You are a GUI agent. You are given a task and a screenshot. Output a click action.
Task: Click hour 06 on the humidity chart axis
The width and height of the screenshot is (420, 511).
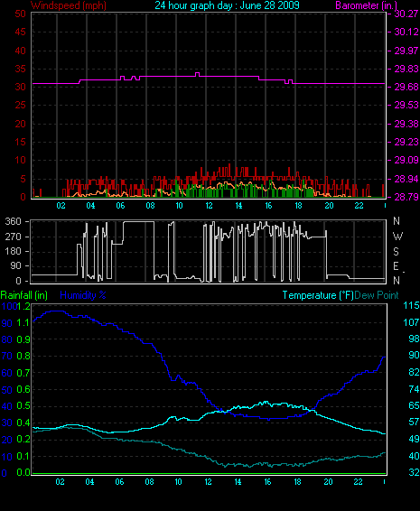(x=119, y=482)
